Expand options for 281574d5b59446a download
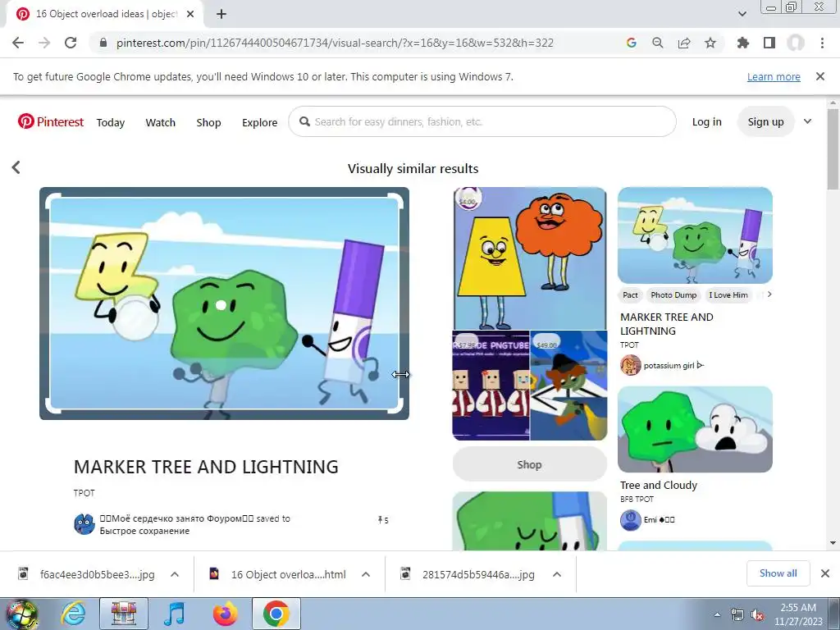This screenshot has width=840, height=630. coord(557,574)
